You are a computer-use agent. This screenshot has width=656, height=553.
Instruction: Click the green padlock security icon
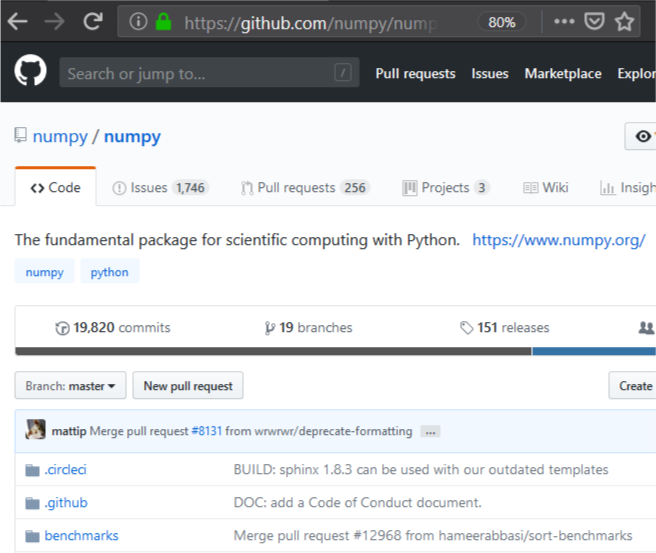point(163,21)
